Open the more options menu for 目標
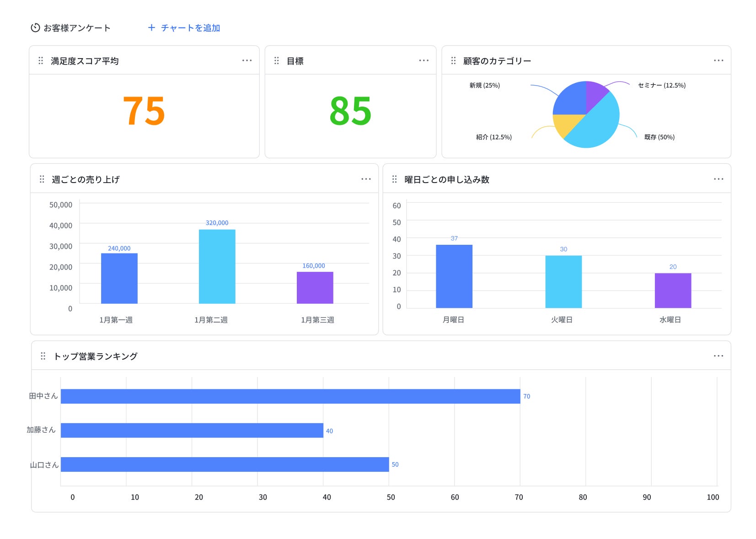The image size is (756, 539). (x=424, y=60)
